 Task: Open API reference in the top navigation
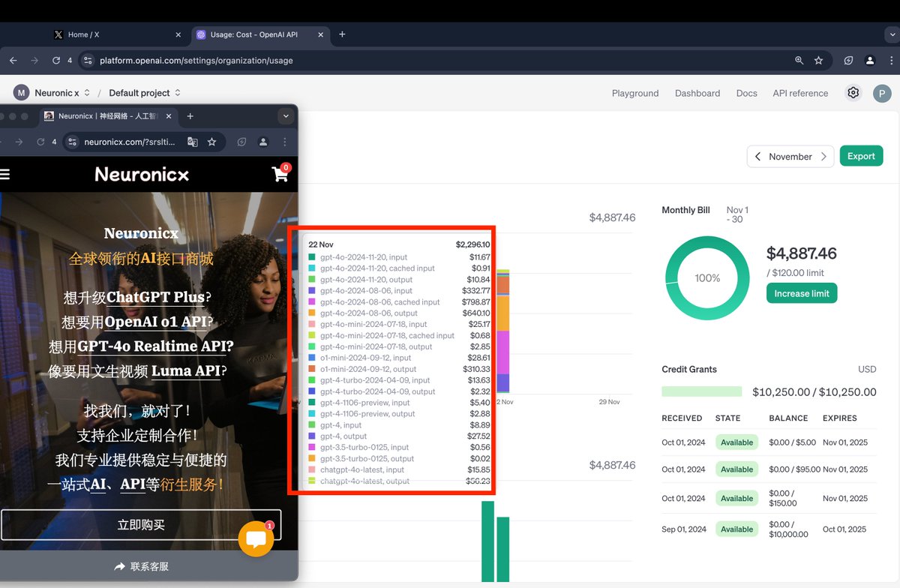tap(800, 93)
